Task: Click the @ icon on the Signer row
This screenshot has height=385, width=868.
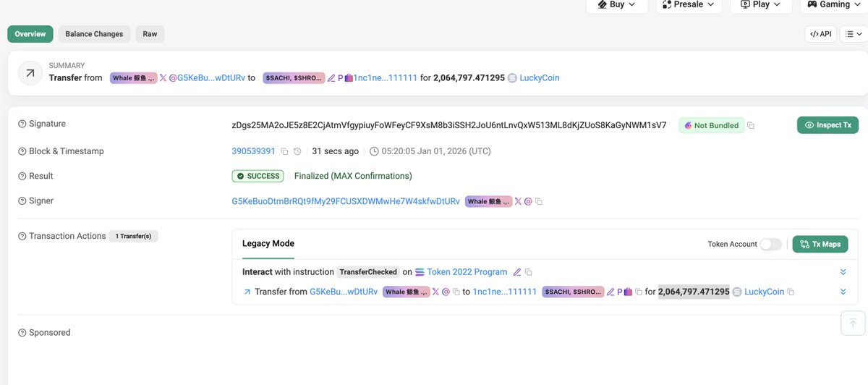Action: coord(528,201)
